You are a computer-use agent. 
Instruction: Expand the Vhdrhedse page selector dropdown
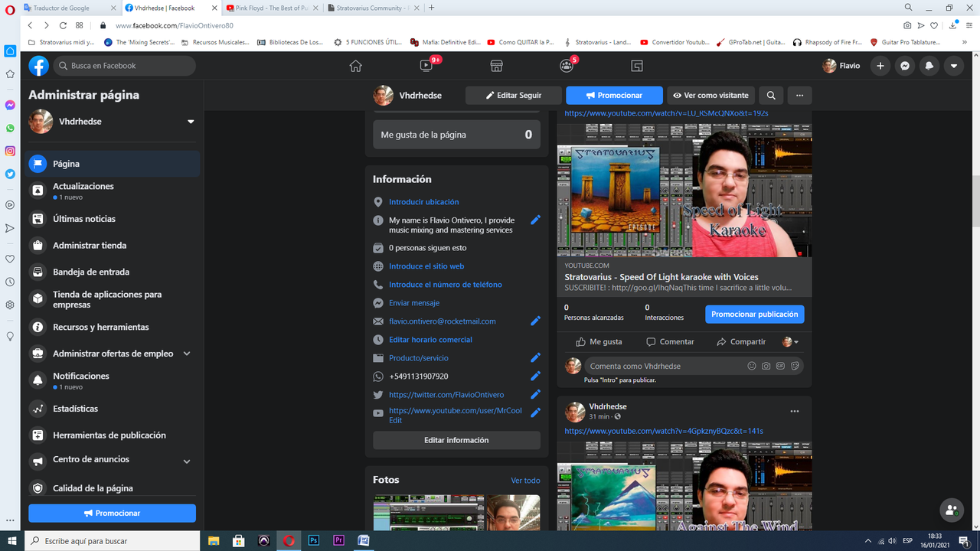(x=191, y=122)
